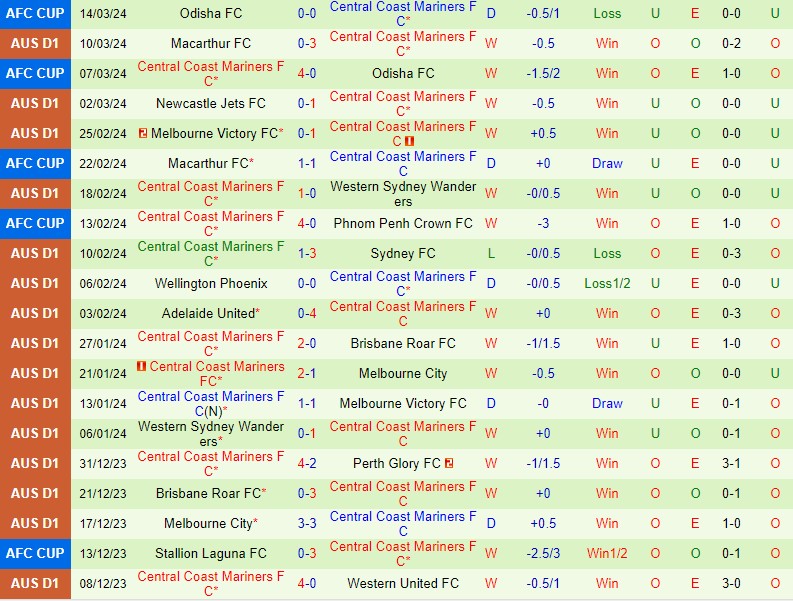Screen dimensions: 793x601
Task: Open Central Coast Mariners home team on 10/02/24
Action: 211,253
